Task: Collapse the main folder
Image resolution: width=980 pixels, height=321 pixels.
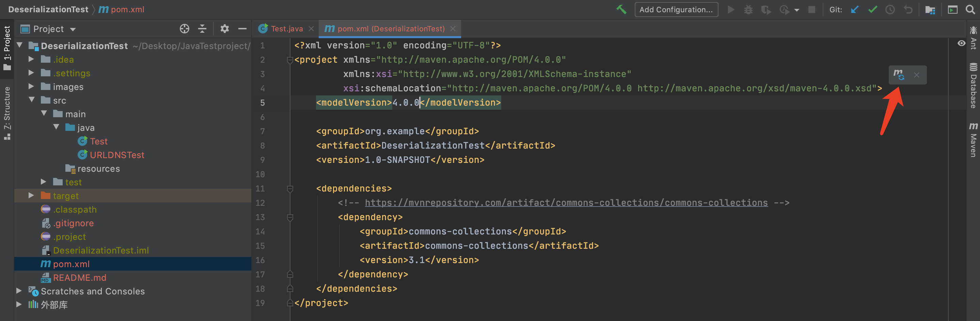Action: click(x=44, y=113)
